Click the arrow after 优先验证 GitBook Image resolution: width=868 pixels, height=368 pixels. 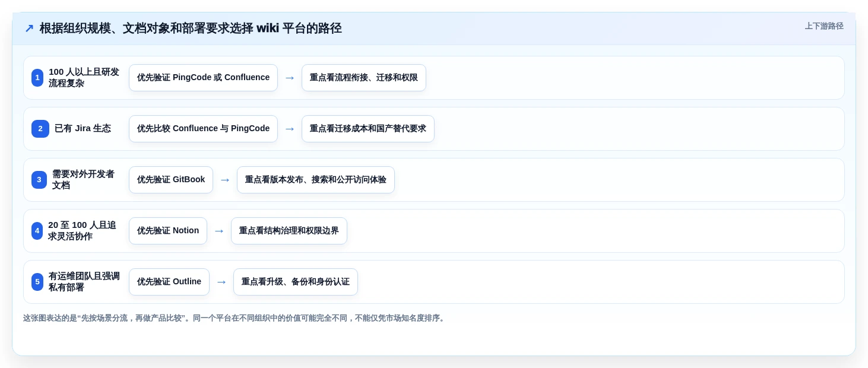tap(225, 180)
